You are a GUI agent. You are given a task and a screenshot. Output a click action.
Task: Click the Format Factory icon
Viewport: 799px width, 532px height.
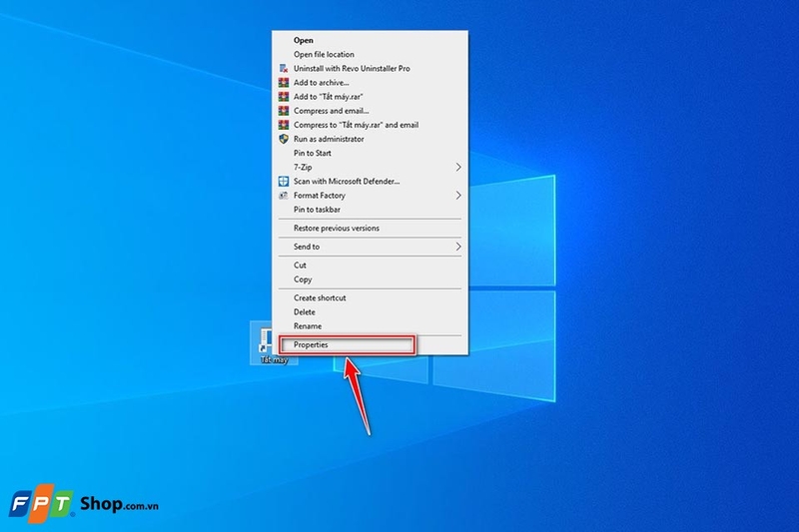284,196
